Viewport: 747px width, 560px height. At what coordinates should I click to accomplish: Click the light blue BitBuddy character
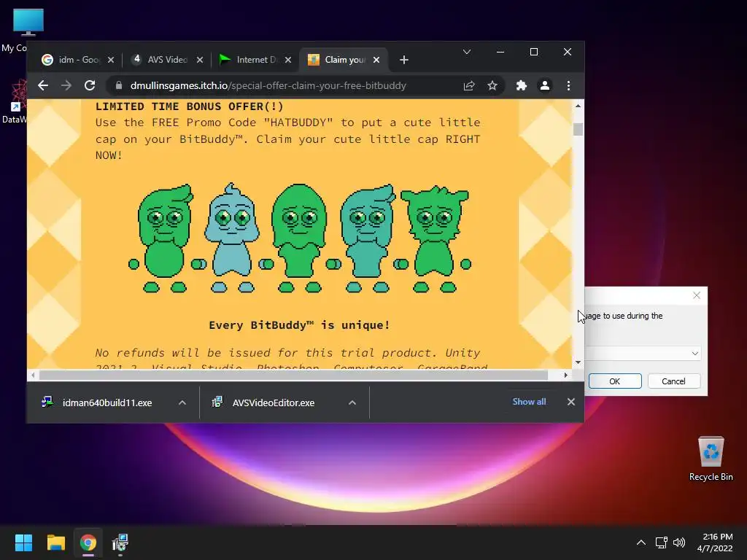pyautogui.click(x=232, y=238)
